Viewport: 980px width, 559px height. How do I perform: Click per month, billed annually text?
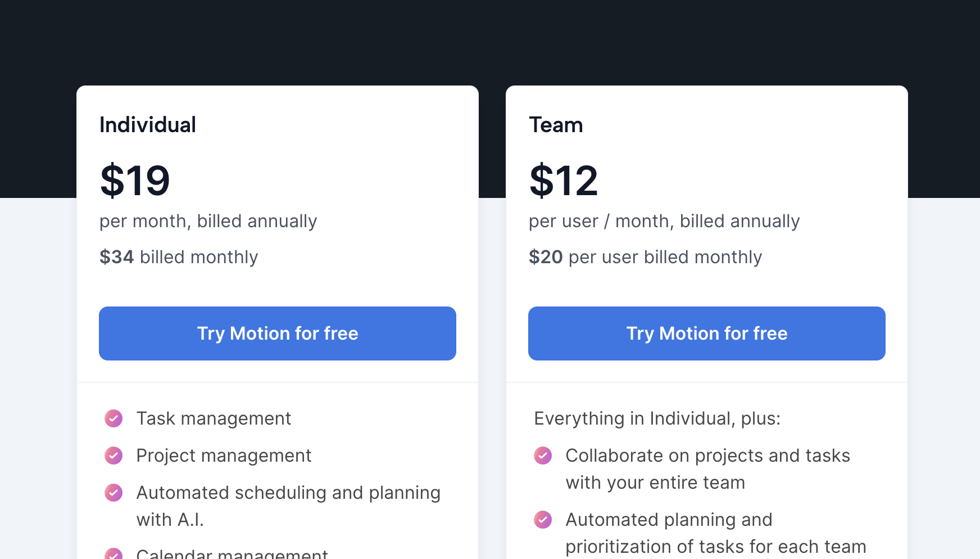point(207,221)
